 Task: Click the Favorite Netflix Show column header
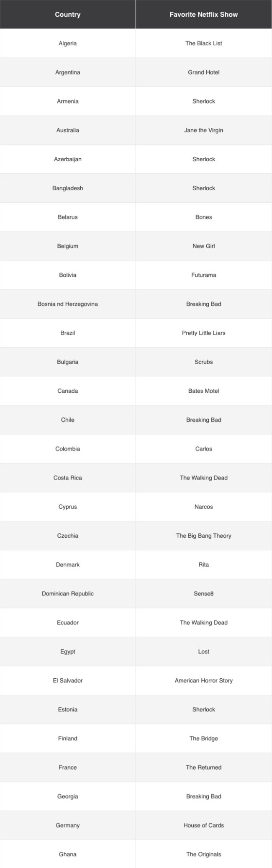click(204, 14)
